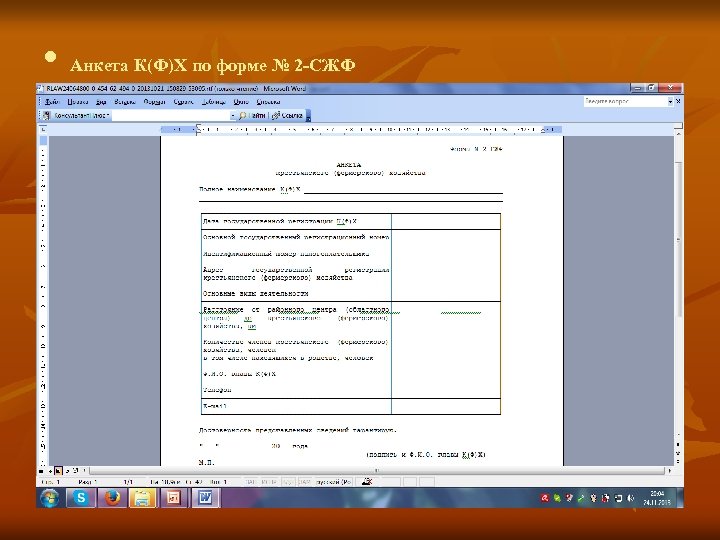The image size is (720, 540).
Task: Click the scroll right arrow on horizontal scrollbar
Action: click(669, 471)
